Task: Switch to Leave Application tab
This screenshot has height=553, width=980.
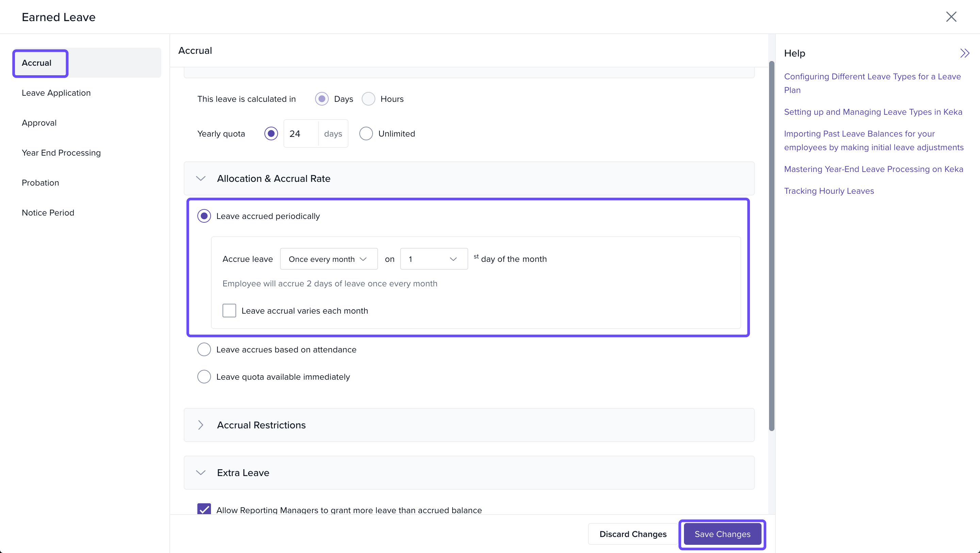Action: coord(56,93)
